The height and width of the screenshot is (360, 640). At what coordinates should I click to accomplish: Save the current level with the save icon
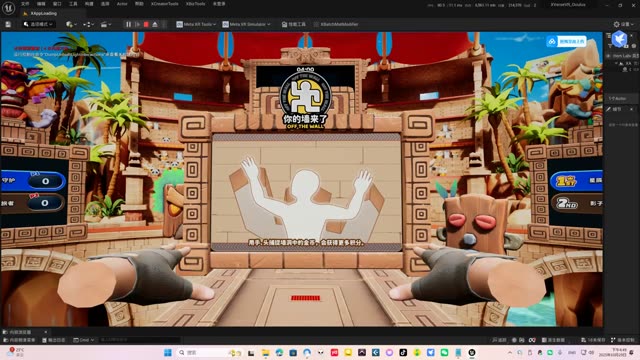tap(8, 24)
